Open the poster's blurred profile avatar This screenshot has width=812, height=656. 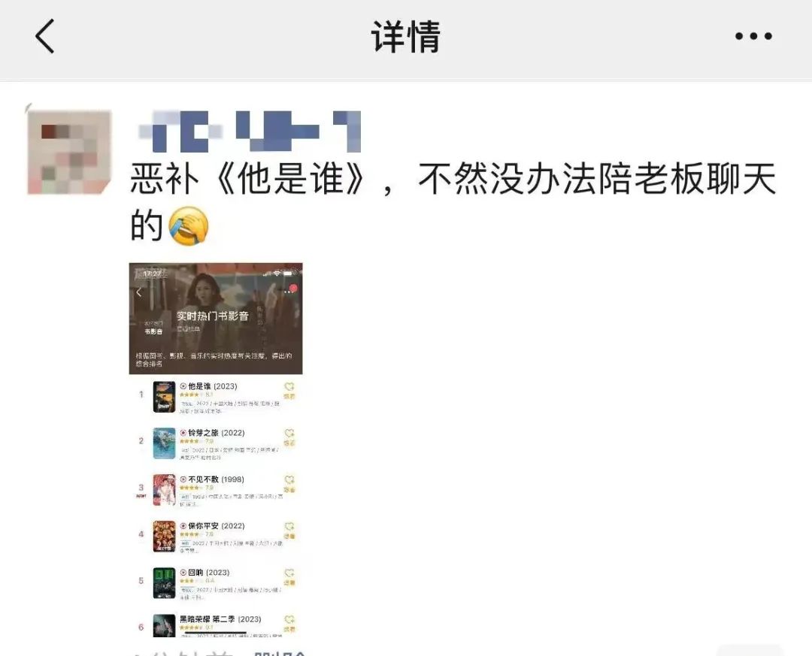[x=69, y=152]
